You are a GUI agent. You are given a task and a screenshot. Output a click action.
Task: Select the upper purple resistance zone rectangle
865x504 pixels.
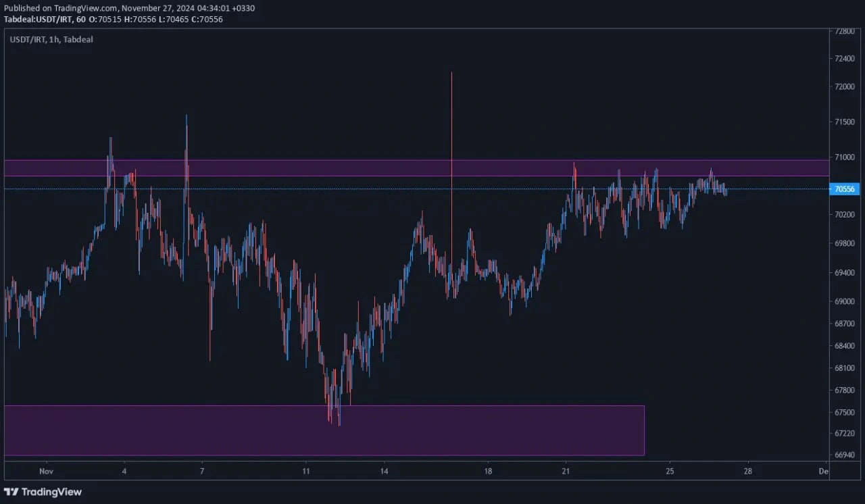coord(416,168)
